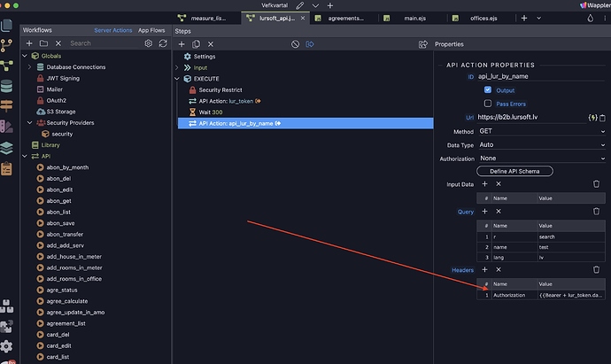
Task: Duplicate step using copy icon
Action: (x=196, y=44)
